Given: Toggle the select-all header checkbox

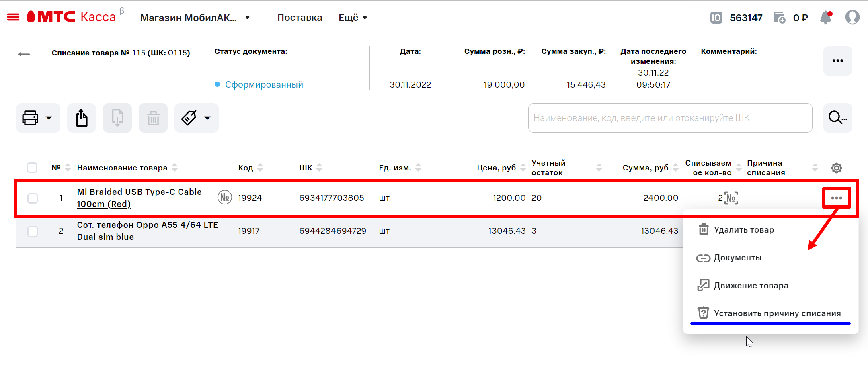Looking at the screenshot, I should pos(32,168).
